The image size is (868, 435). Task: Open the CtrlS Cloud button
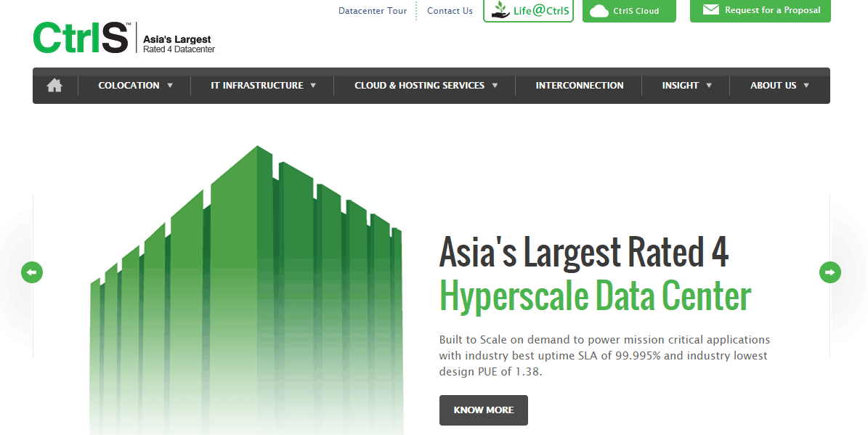point(629,10)
